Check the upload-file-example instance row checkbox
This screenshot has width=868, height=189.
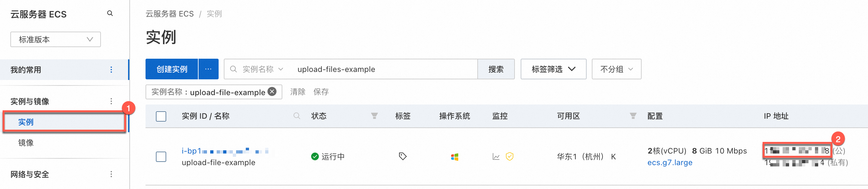pyautogui.click(x=161, y=157)
